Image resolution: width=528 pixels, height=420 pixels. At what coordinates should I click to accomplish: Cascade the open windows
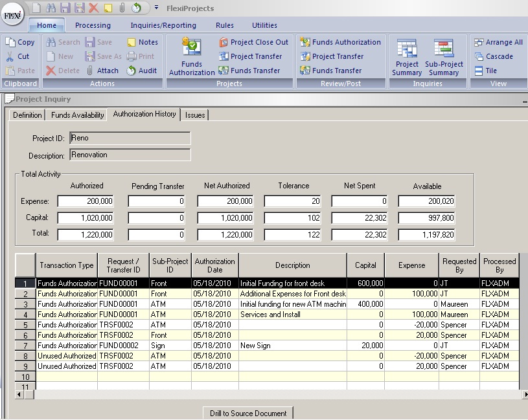493,56
